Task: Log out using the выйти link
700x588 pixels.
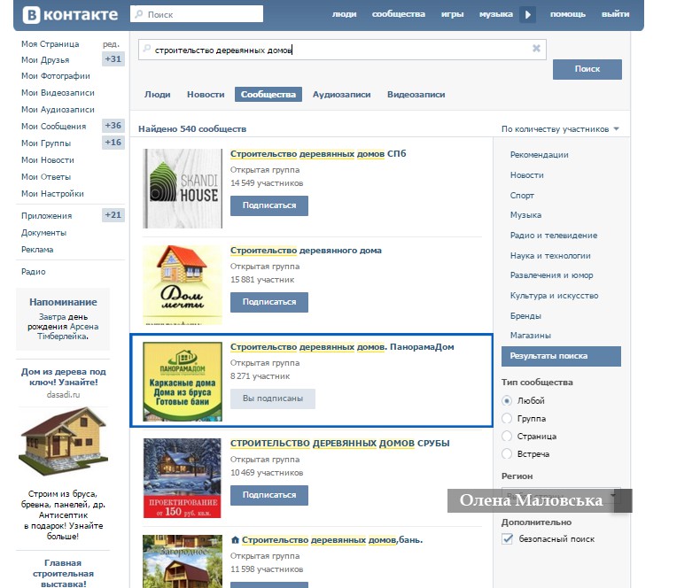Action: (615, 14)
